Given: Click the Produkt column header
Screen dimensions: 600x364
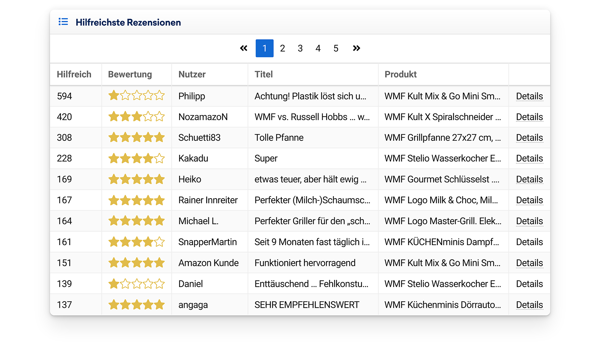Looking at the screenshot, I should click(400, 74).
